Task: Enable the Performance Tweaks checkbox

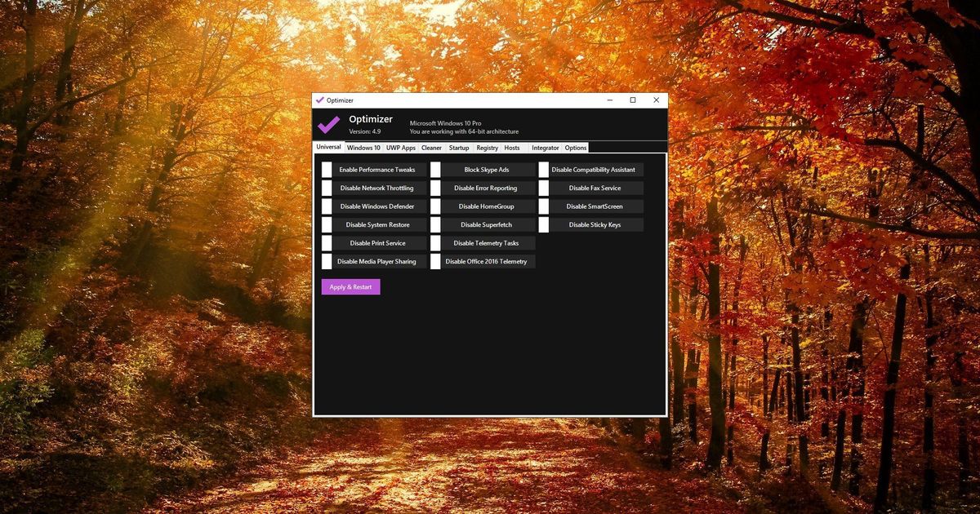Action: click(327, 169)
